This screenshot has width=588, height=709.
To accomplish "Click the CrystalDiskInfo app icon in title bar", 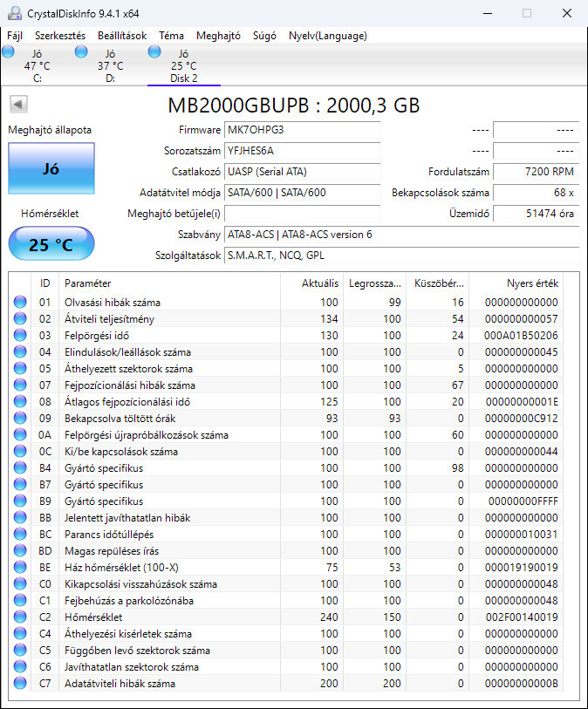I will (15, 13).
